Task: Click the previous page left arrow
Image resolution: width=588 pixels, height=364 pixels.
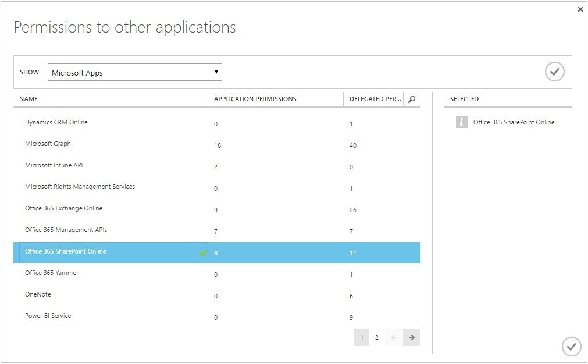Action: tap(394, 337)
